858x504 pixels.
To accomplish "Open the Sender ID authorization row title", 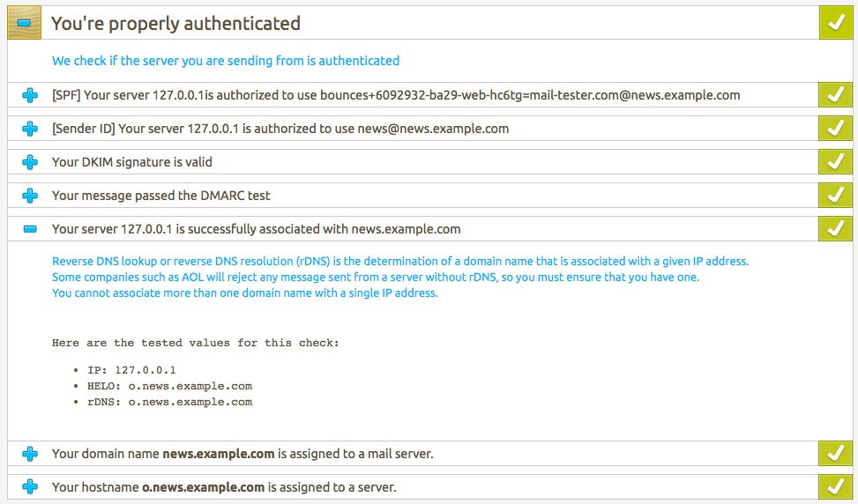I will click(x=280, y=129).
